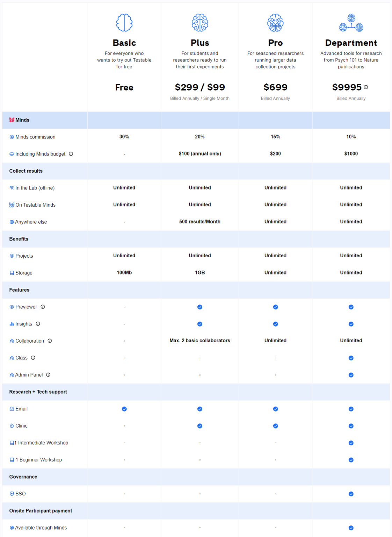Click the Free price label under Basic
392x537 pixels.
tap(124, 87)
